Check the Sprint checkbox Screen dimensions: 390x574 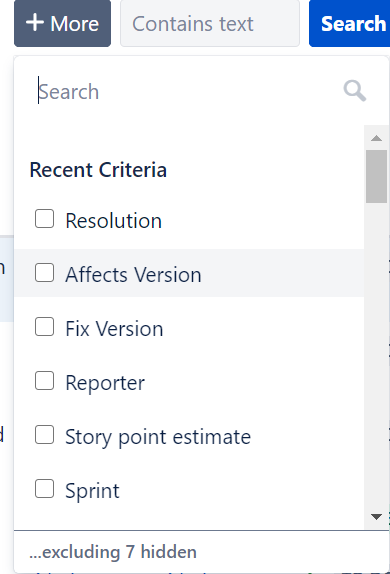point(44,489)
